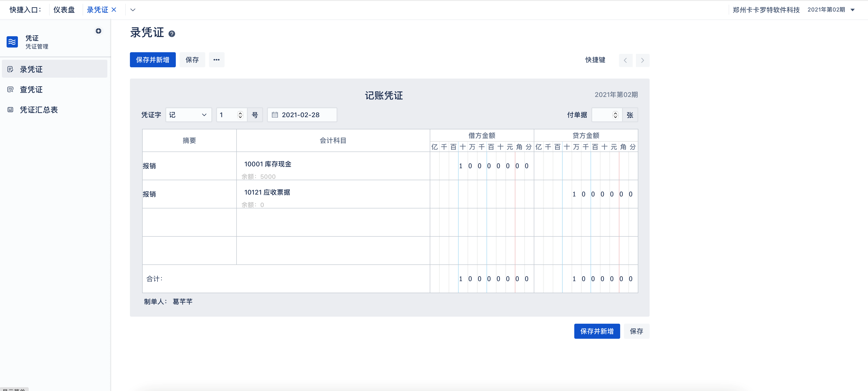
Task: Select the 录凭证 sidebar icon
Action: pyautogui.click(x=10, y=69)
